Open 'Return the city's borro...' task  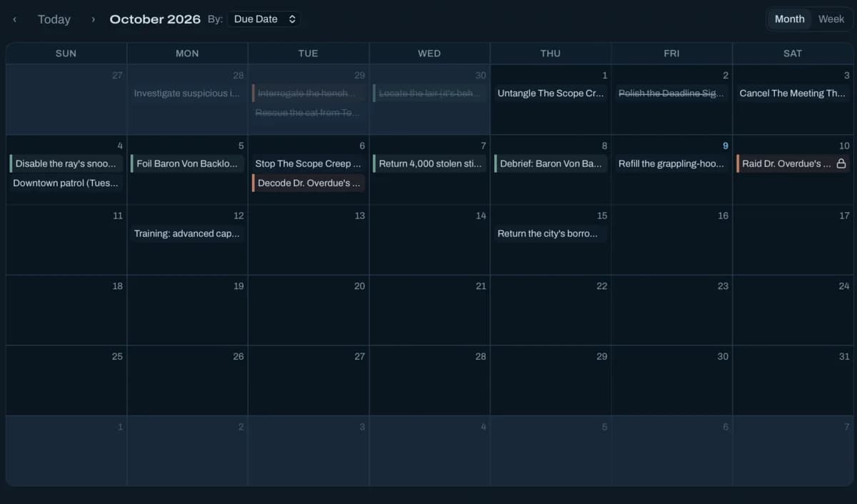551,233
